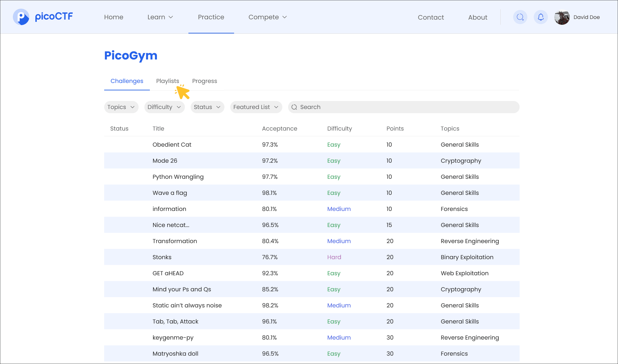Click Cryptography topic in Mode 26 row
The image size is (618, 364).
pos(461,161)
